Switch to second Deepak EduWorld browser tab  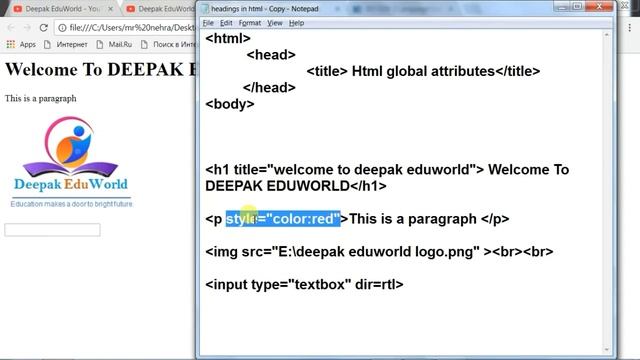(x=161, y=9)
